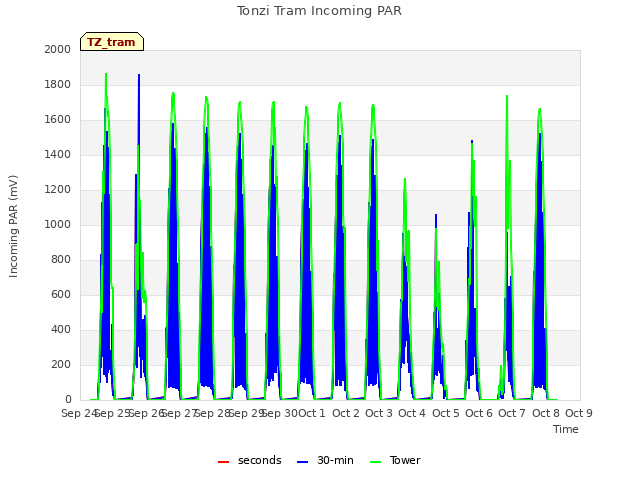Click the 2000 y-axis tick label
This screenshot has height=480, width=640.
click(x=58, y=49)
